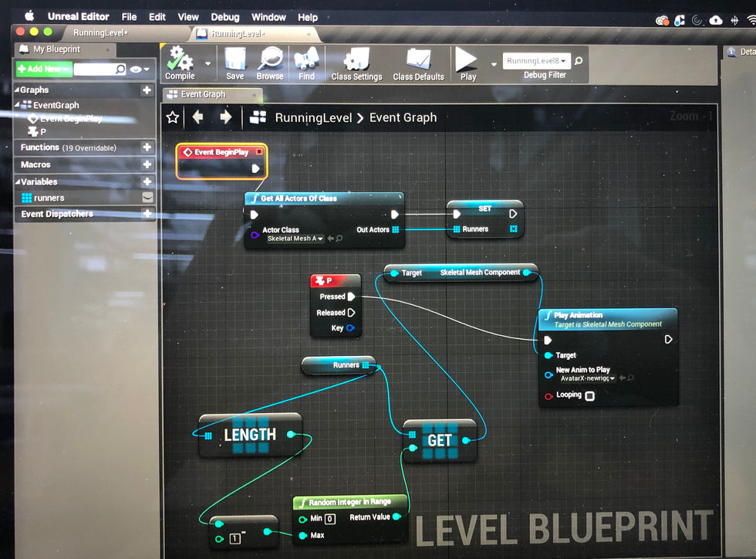Screen dimensions: 756x559
Task: Open the File menu
Action: pyautogui.click(x=129, y=17)
